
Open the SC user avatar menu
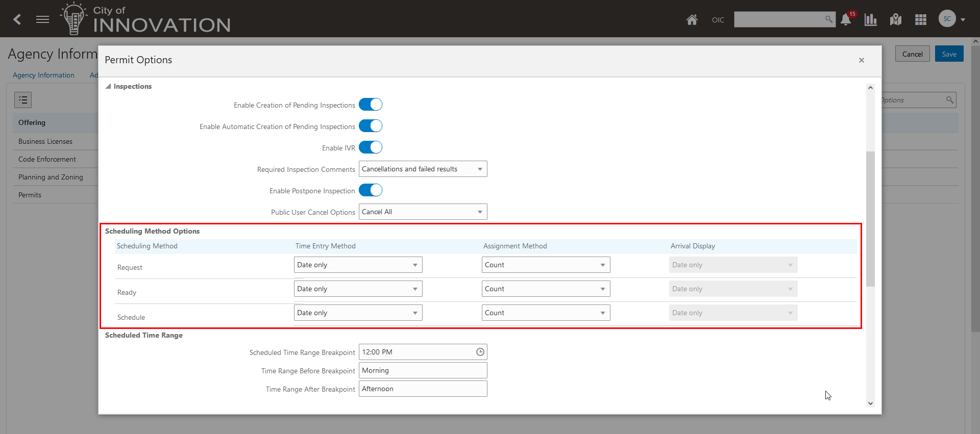coord(947,19)
